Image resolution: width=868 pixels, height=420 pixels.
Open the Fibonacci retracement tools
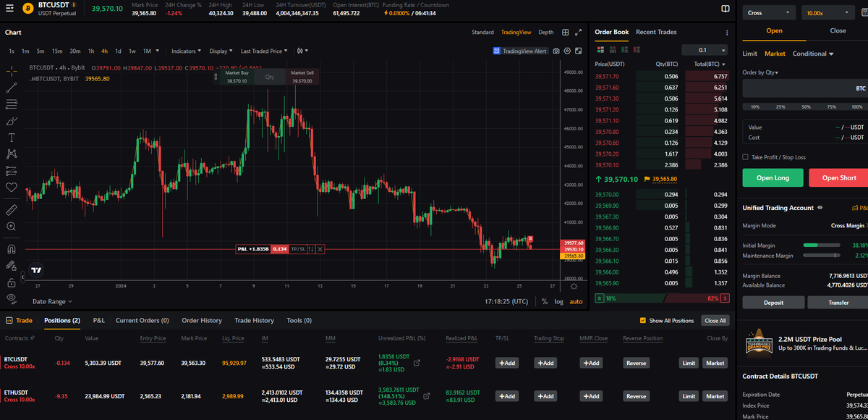point(12,104)
